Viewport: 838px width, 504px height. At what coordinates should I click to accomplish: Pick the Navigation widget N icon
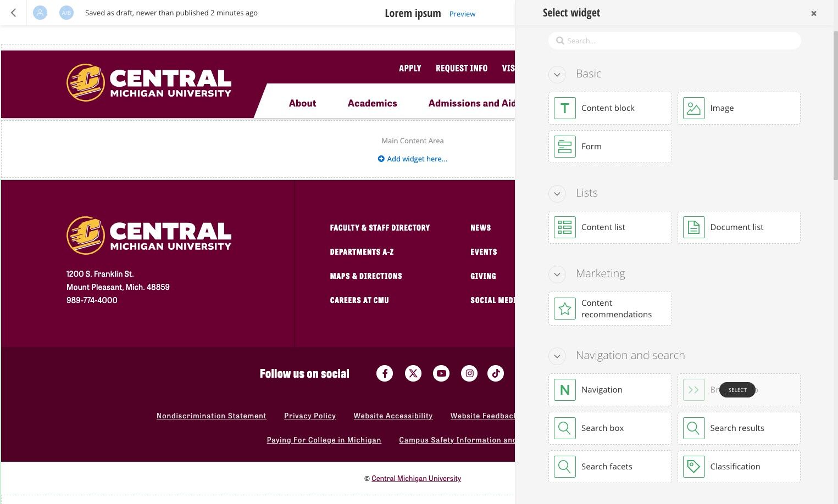[x=565, y=390]
